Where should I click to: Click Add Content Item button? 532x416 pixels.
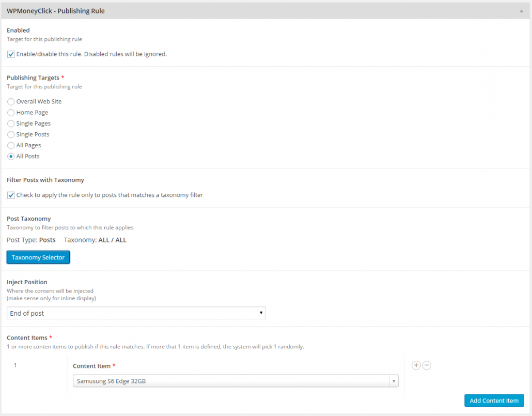tap(494, 400)
